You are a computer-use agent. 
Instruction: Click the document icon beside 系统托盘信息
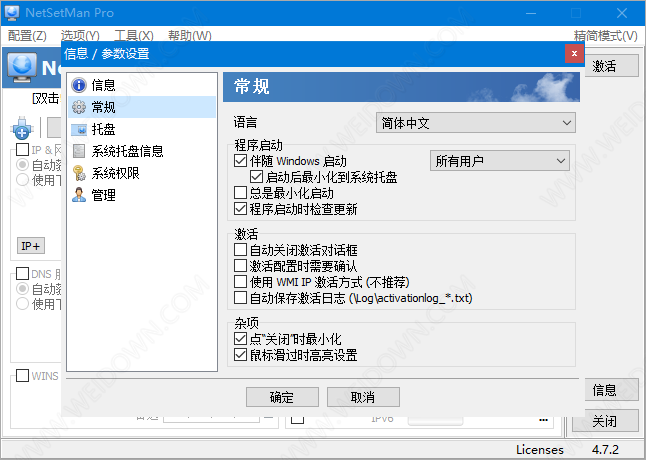point(79,151)
